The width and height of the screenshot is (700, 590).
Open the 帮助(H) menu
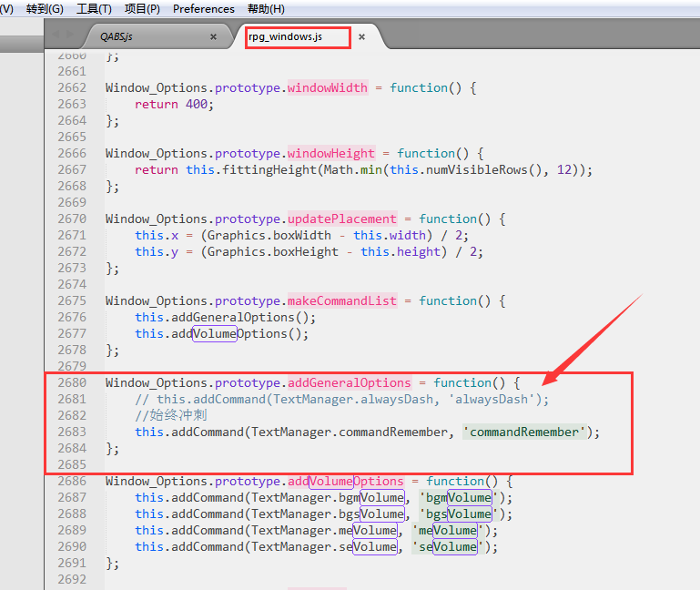(x=266, y=9)
